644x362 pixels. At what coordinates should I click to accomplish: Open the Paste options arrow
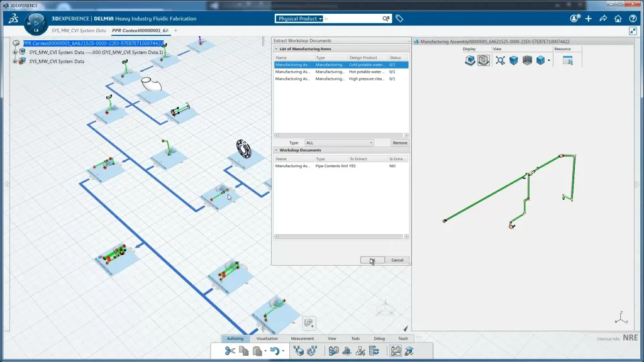(x=265, y=351)
